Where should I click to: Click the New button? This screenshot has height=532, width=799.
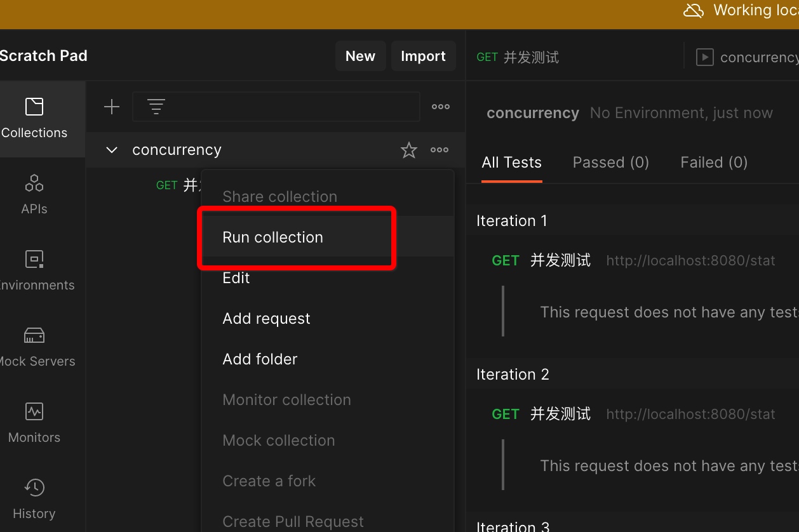tap(360, 57)
